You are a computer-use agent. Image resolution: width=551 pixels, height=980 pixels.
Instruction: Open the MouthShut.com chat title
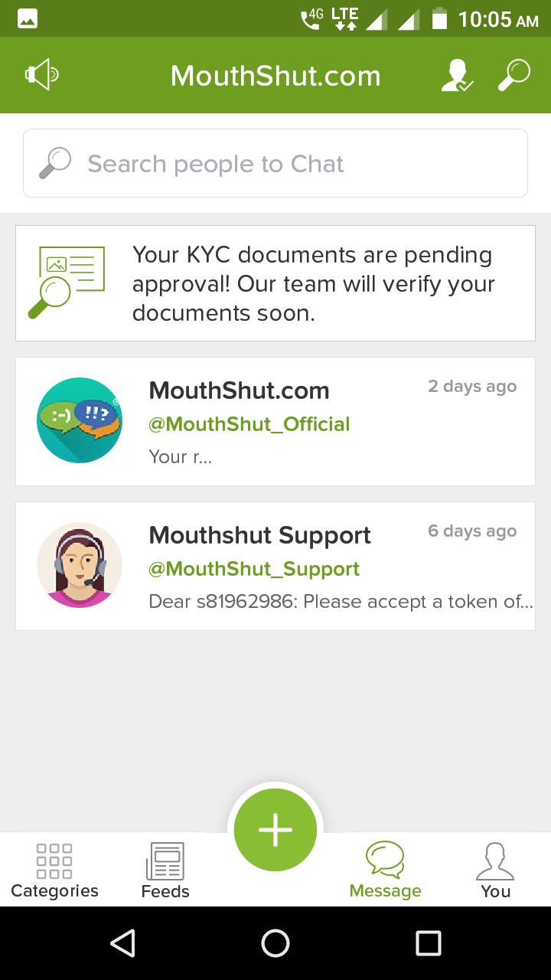pos(239,390)
